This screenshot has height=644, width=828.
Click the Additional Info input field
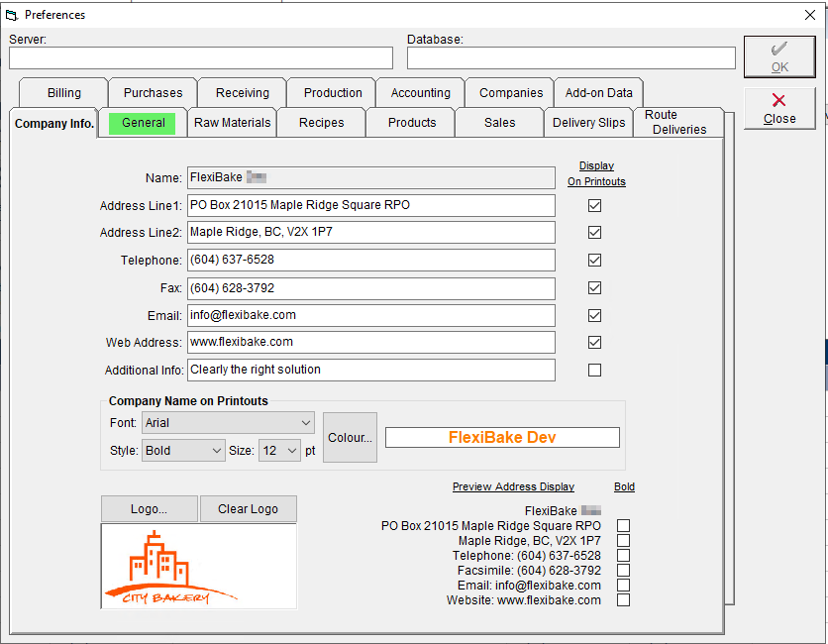(371, 370)
